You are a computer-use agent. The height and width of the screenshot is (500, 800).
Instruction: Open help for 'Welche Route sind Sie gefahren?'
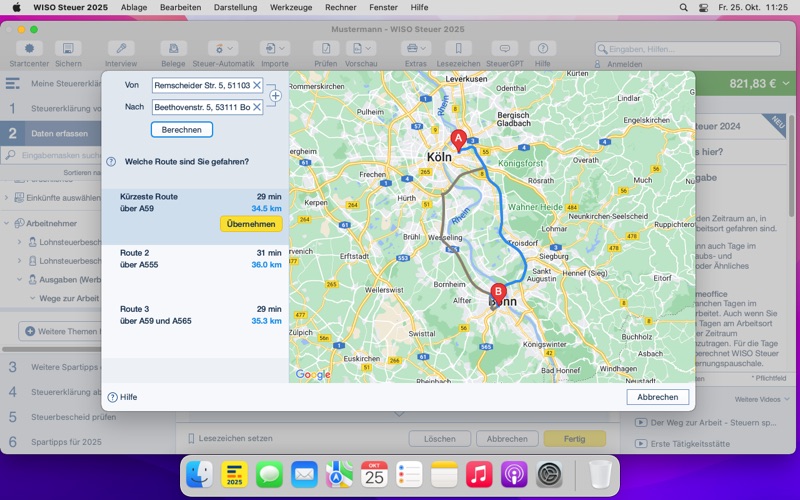(x=111, y=162)
